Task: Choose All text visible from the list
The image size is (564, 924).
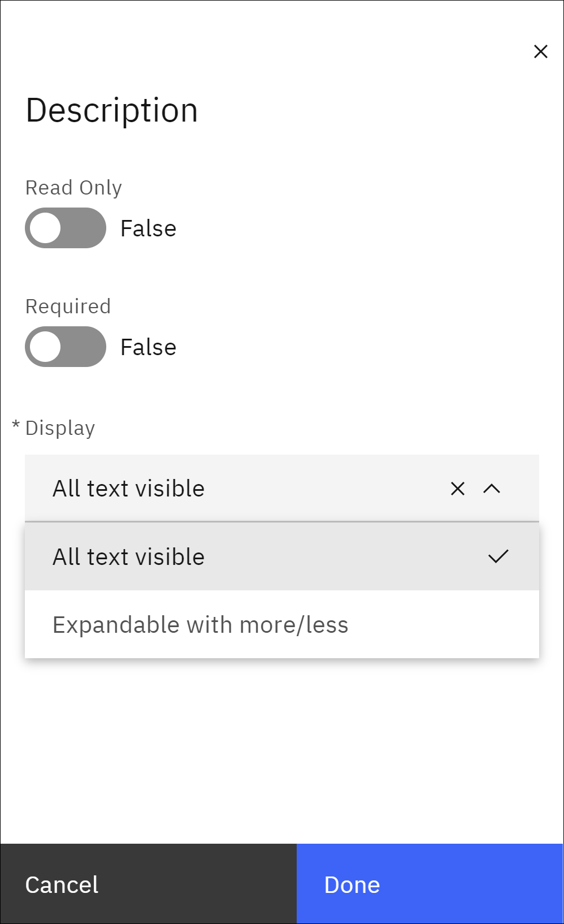Action: 128,556
